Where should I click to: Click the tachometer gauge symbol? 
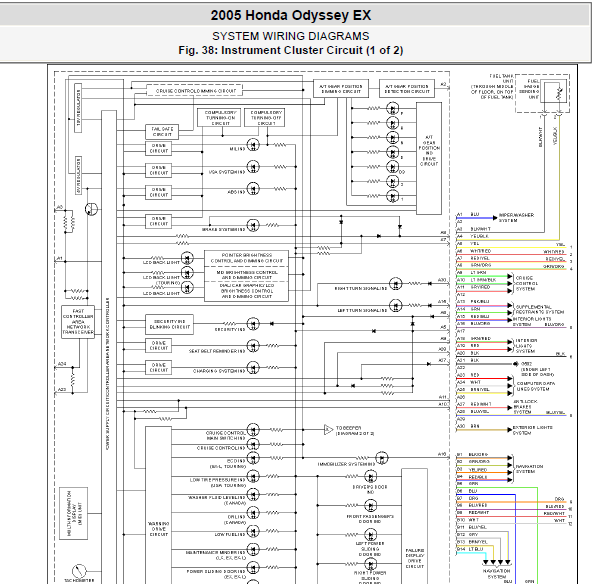79,571
